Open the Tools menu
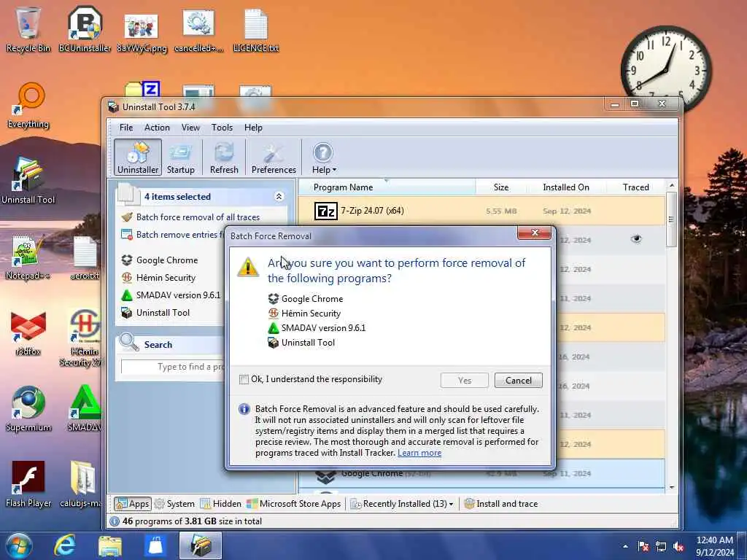 pyautogui.click(x=222, y=128)
